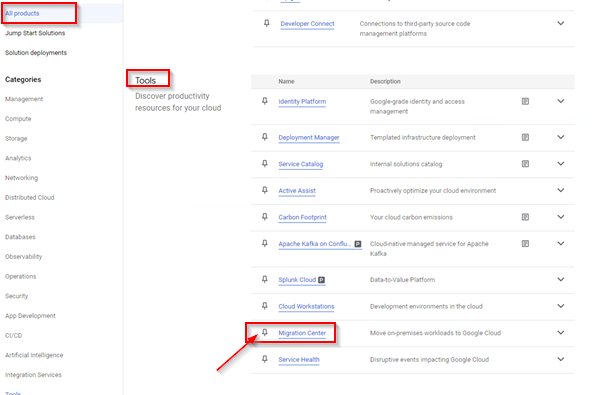Jump to Security category
This screenshot has height=395, width=600.
point(16,296)
